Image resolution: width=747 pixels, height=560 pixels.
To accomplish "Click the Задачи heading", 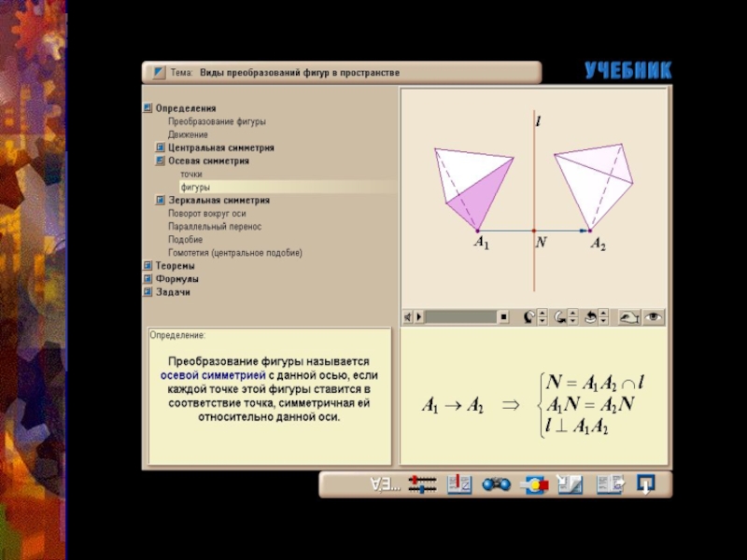I will click(x=173, y=292).
